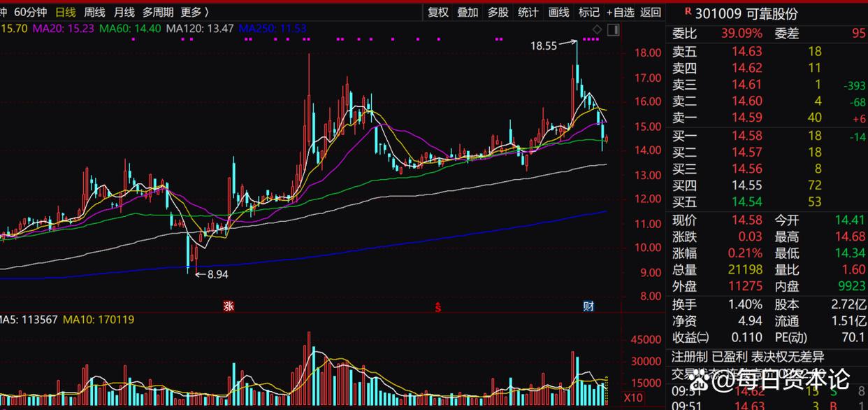The width and height of the screenshot is (868, 410).
Task: Click the 股本 value 2.72亿
Action: click(x=849, y=304)
